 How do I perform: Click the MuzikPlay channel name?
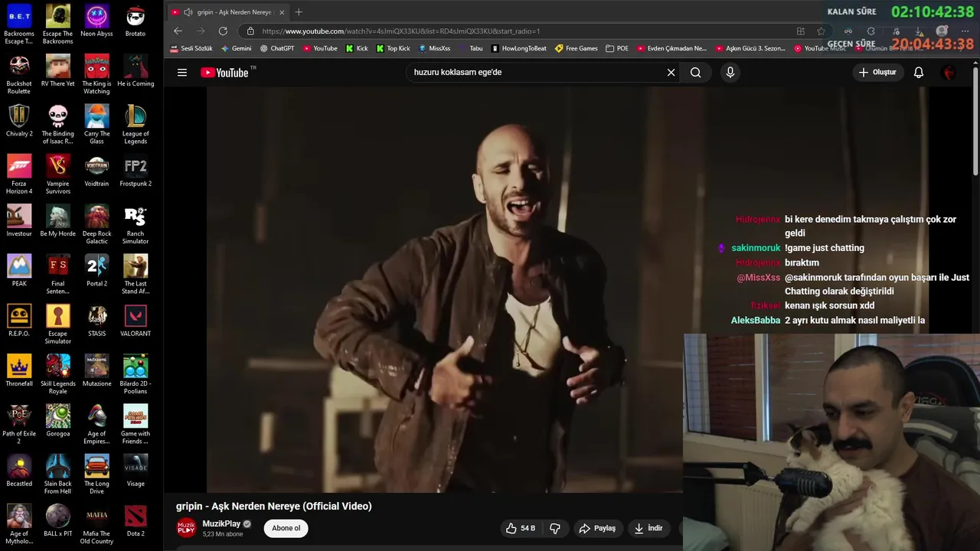click(x=221, y=523)
